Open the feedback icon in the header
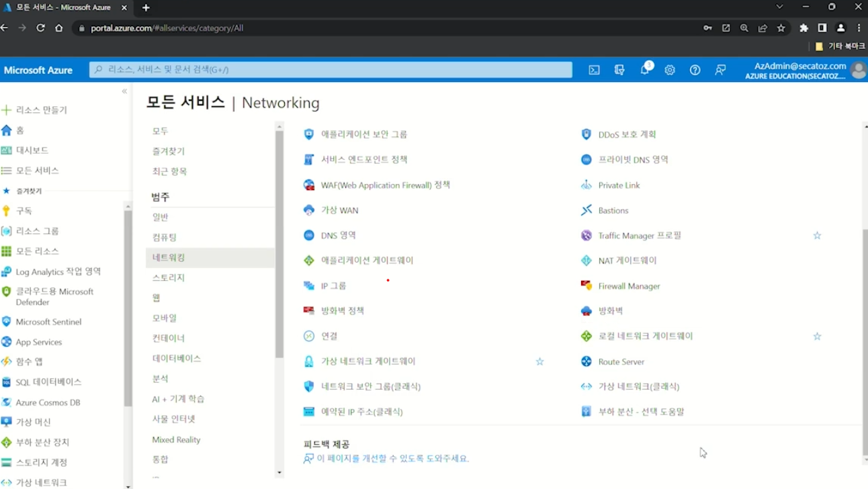 point(720,70)
